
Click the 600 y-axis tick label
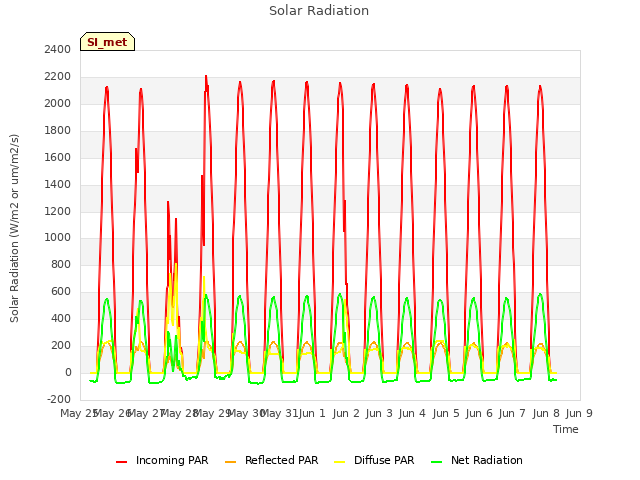pyautogui.click(x=61, y=291)
